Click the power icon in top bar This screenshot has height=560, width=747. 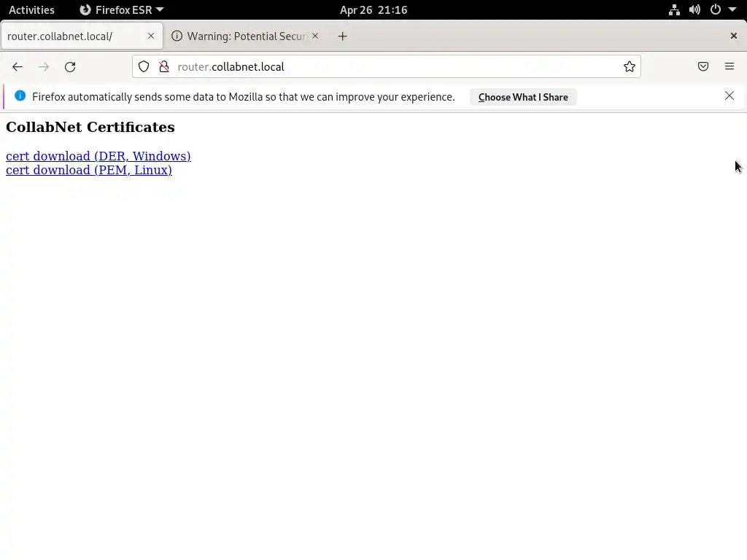point(716,10)
